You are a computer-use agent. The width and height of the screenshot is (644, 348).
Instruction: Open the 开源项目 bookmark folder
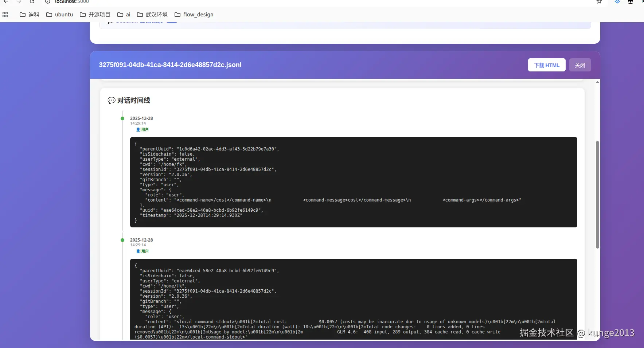pyautogui.click(x=95, y=15)
